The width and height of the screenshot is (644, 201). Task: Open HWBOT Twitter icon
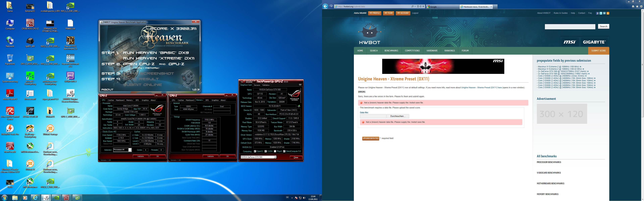coord(601,13)
